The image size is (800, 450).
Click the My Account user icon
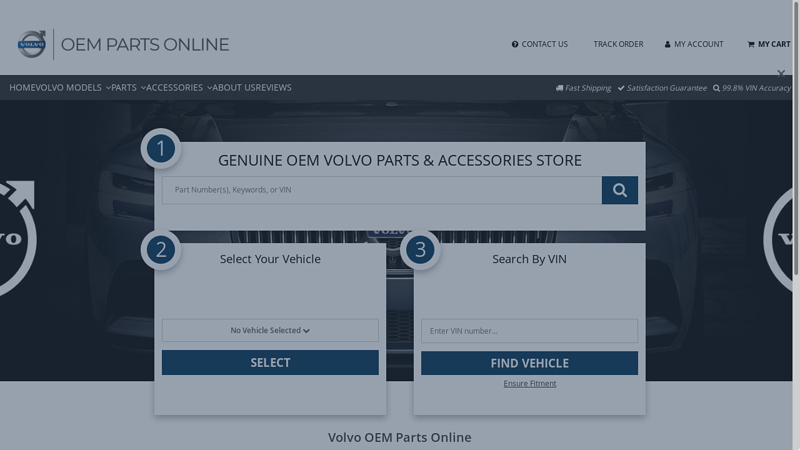tap(667, 44)
